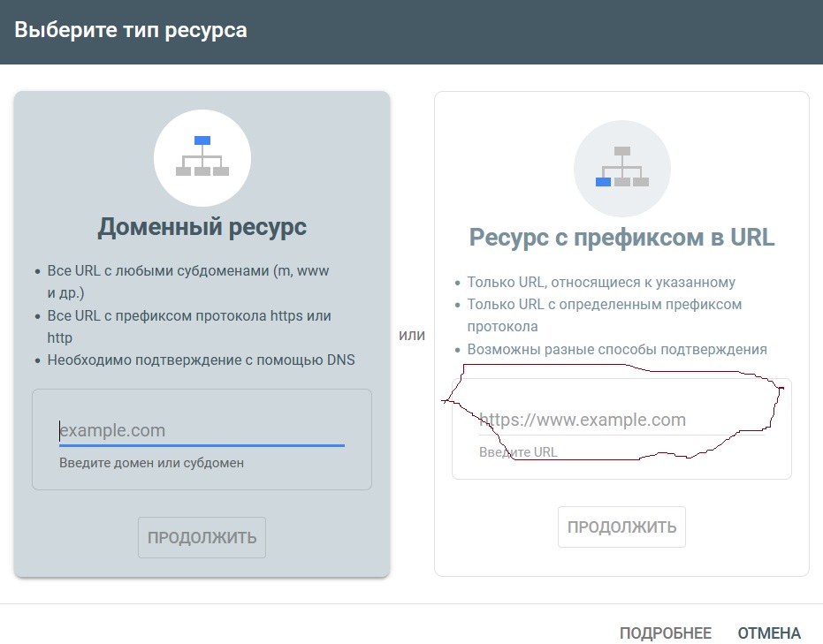Click the bullet about https or http protocol
Screen dimensions: 823x644
click(189, 326)
